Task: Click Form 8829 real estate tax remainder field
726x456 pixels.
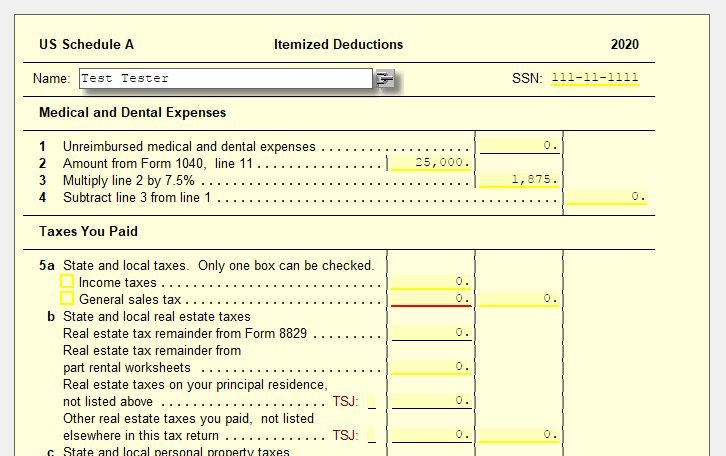Action: (x=431, y=333)
